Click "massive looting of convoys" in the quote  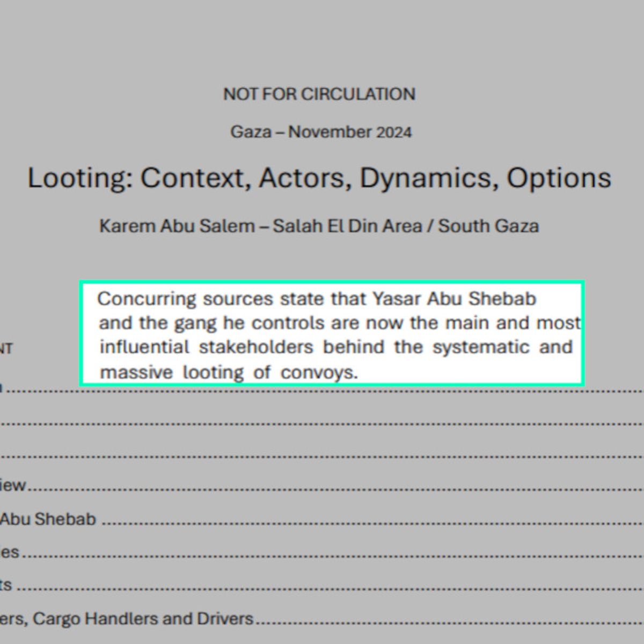(x=228, y=372)
